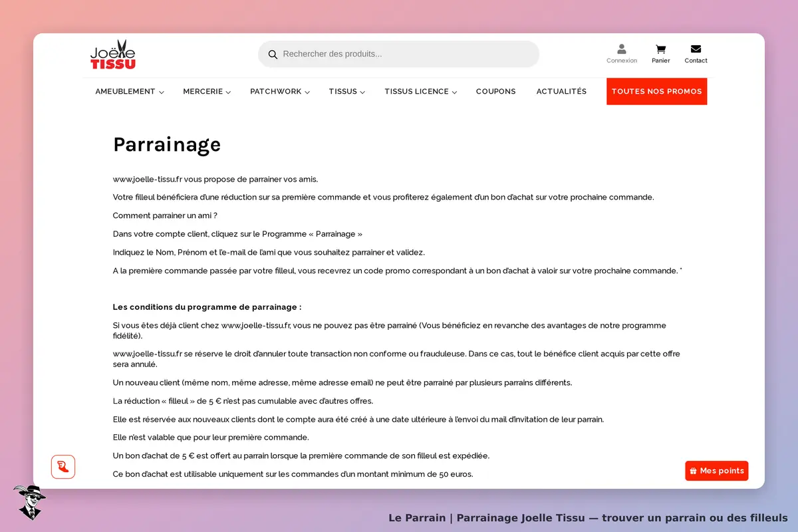The height and width of the screenshot is (532, 798).
Task: Click the Connexion label
Action: click(622, 61)
